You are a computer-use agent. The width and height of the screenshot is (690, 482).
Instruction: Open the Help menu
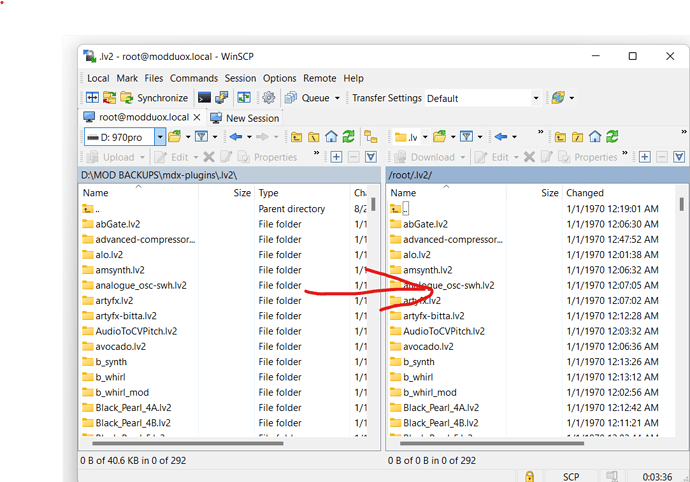[x=353, y=78]
